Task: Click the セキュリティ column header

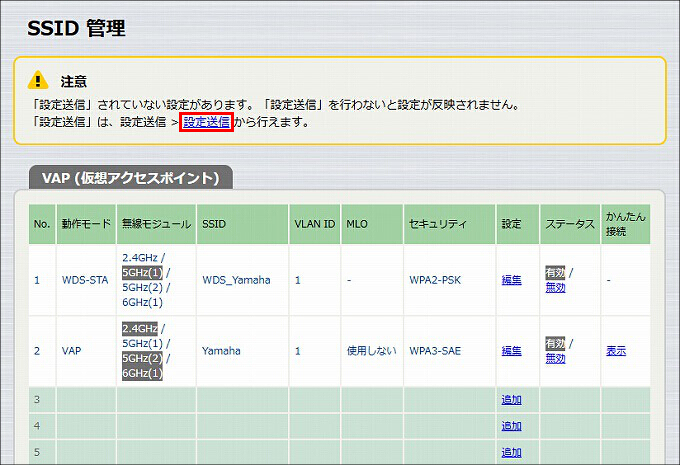Action: [x=449, y=224]
